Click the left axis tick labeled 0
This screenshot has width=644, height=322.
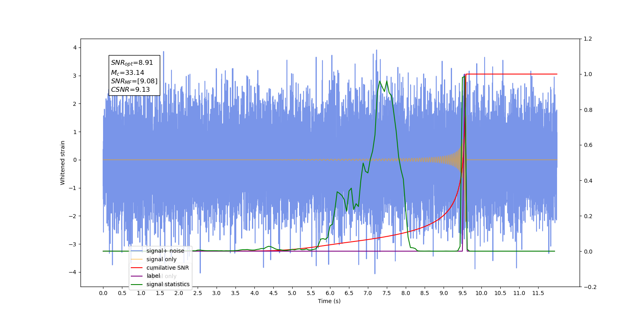point(75,160)
